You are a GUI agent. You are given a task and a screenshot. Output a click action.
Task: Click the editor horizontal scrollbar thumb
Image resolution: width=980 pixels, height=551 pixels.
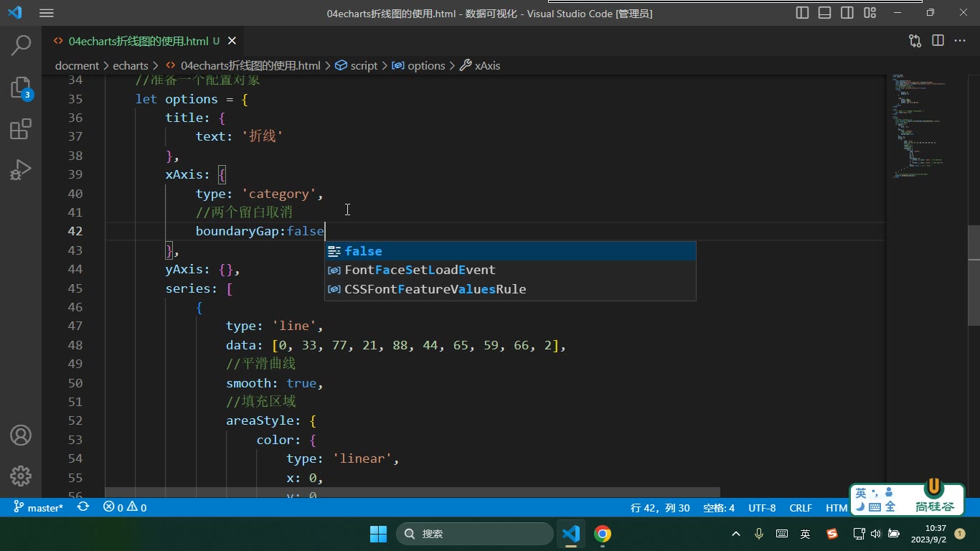413,493
